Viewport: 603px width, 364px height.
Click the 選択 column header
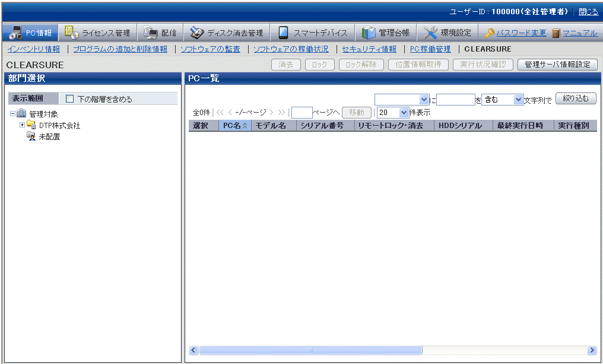[x=204, y=126]
